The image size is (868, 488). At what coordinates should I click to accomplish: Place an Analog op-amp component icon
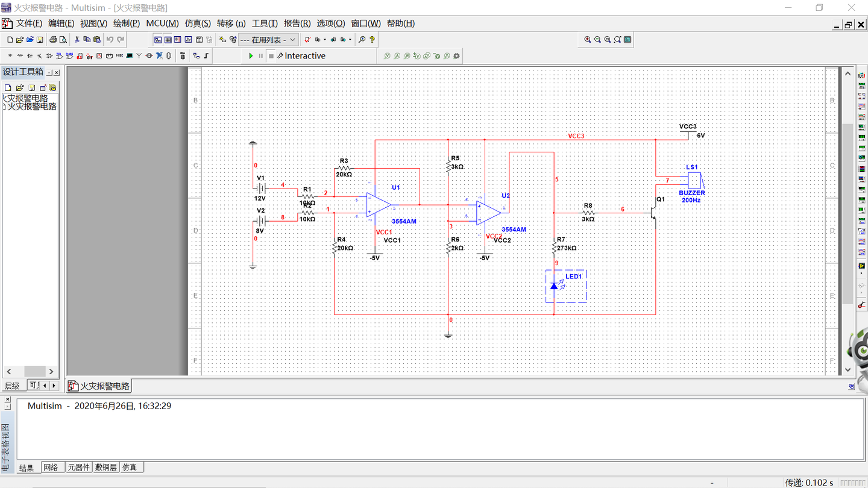(49, 55)
